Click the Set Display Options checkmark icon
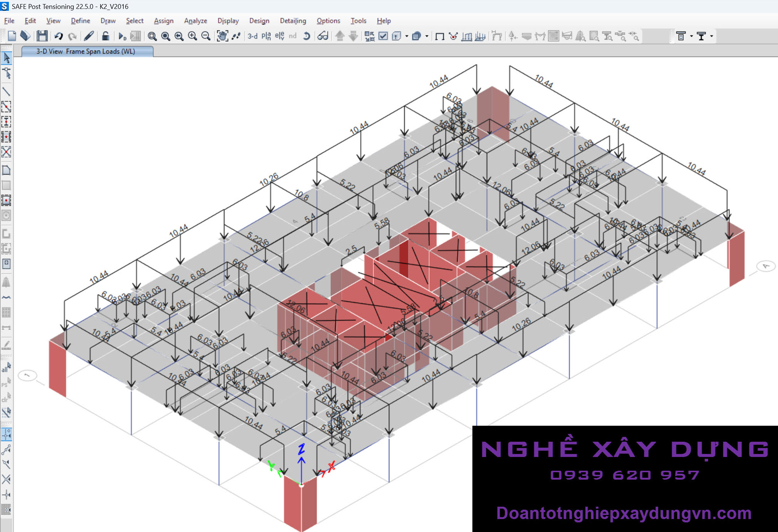 tap(383, 36)
